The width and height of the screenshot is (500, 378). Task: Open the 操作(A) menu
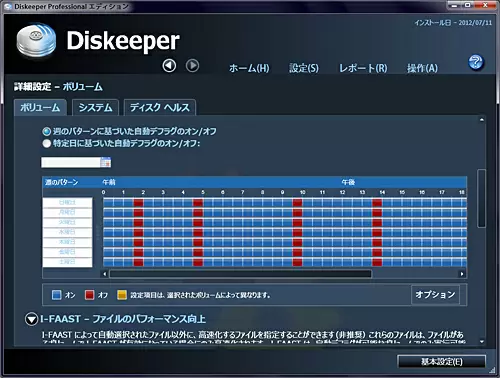(x=422, y=68)
